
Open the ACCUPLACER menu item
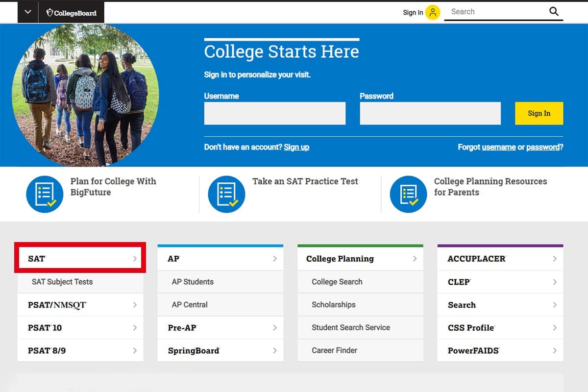500,259
